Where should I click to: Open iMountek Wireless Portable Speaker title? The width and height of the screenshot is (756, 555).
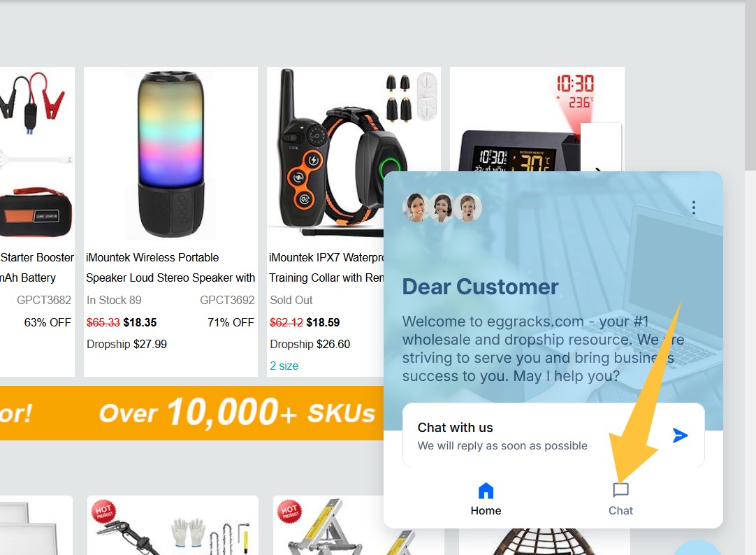170,268
